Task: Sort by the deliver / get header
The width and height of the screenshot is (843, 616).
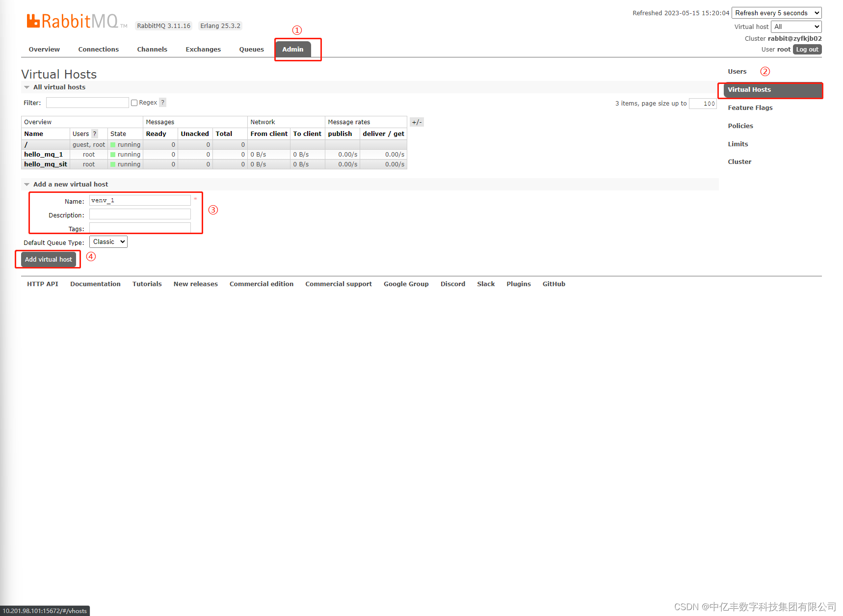Action: pyautogui.click(x=383, y=134)
